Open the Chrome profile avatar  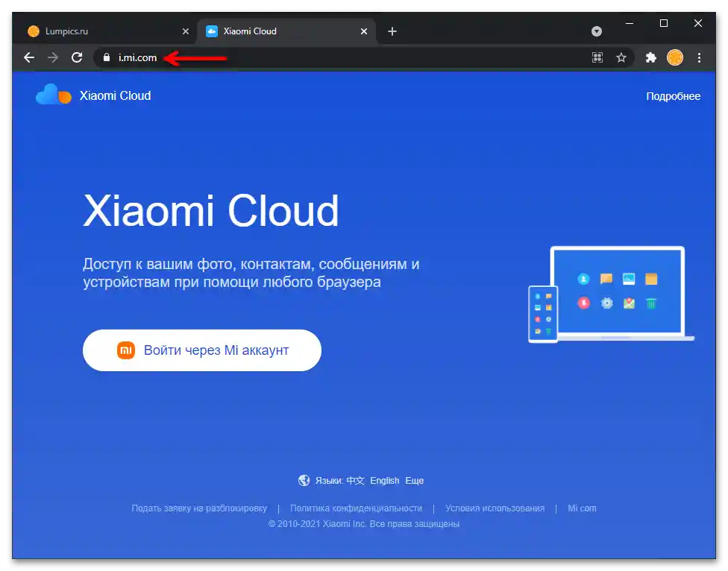pyautogui.click(x=675, y=57)
